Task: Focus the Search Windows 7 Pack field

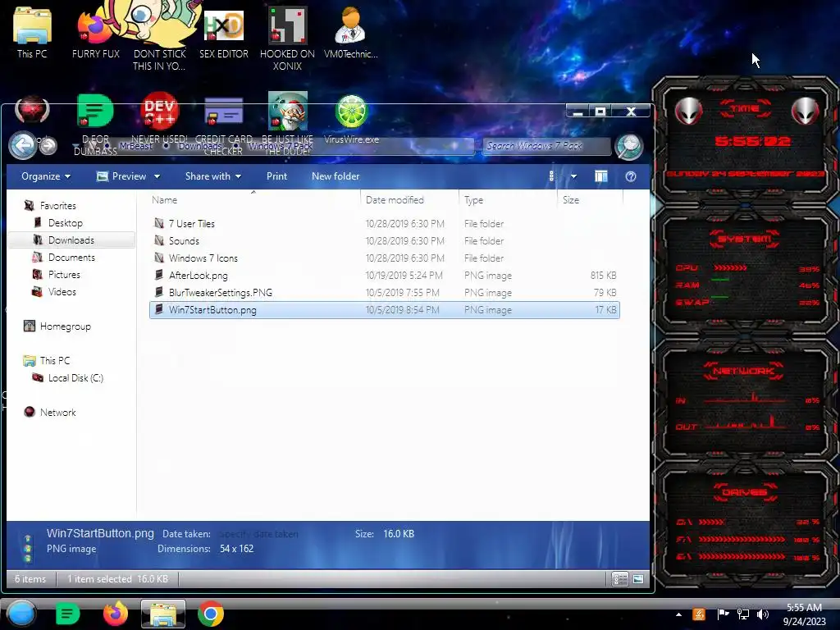Action: click(x=546, y=146)
